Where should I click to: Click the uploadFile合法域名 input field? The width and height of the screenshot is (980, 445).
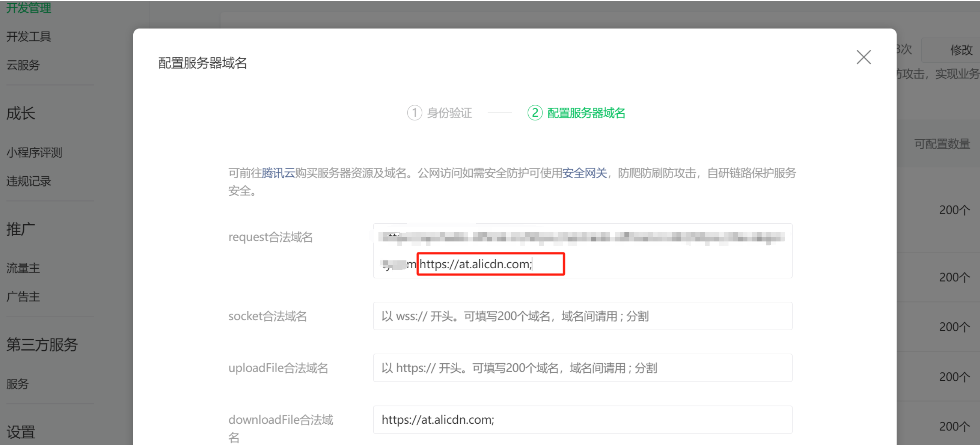[x=582, y=368]
